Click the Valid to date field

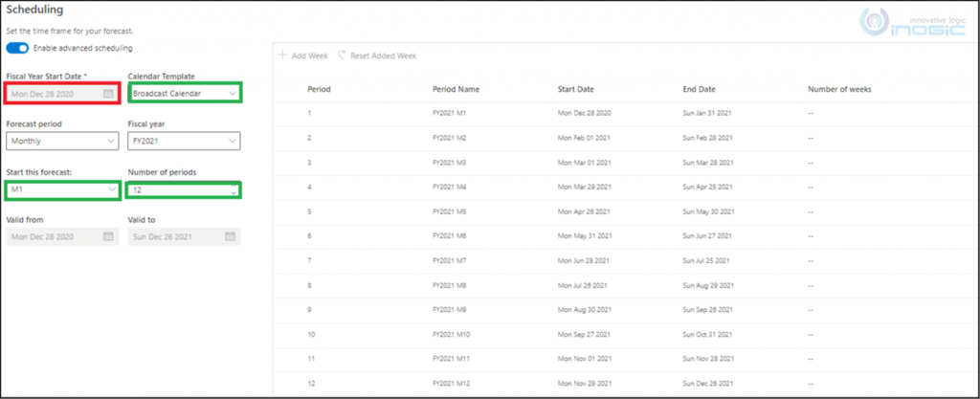[184, 236]
